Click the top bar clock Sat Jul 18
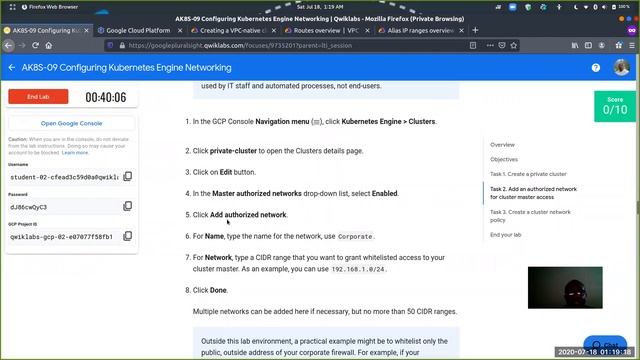Image resolution: width=640 pixels, height=360 pixels. [320, 7]
